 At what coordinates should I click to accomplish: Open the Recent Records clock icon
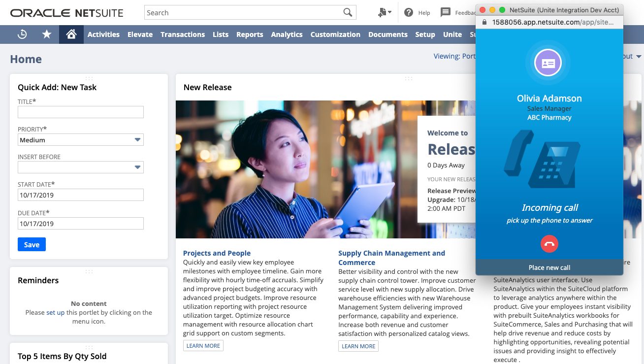pyautogui.click(x=22, y=34)
